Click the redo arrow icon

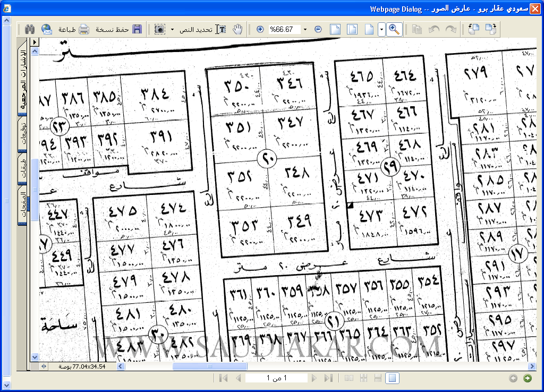(450, 30)
